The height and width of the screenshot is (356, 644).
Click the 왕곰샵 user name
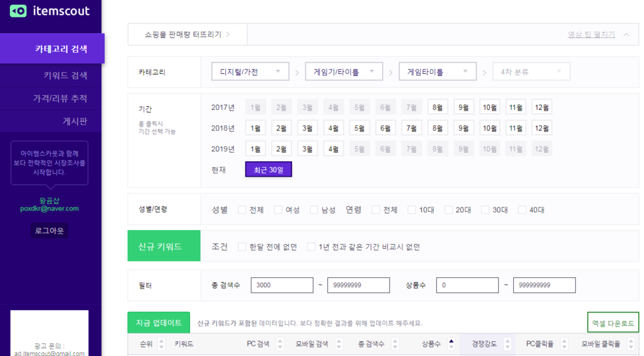49,201
